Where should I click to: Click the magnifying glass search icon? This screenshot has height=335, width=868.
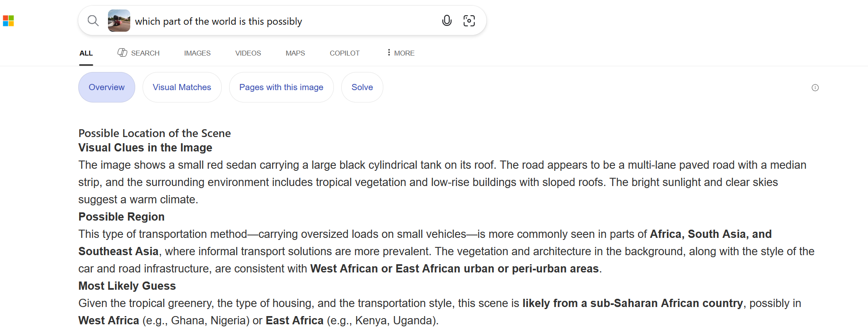pyautogui.click(x=93, y=21)
